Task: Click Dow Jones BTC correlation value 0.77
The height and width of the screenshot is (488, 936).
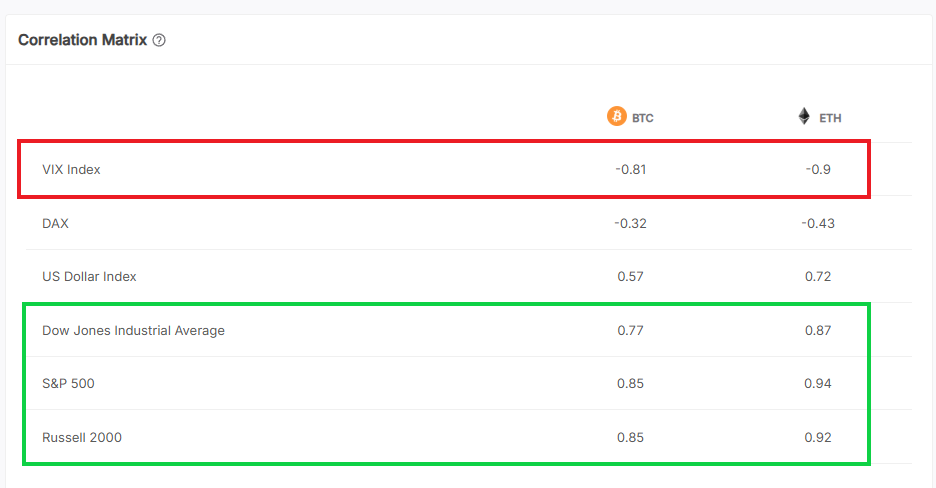Action: point(630,330)
